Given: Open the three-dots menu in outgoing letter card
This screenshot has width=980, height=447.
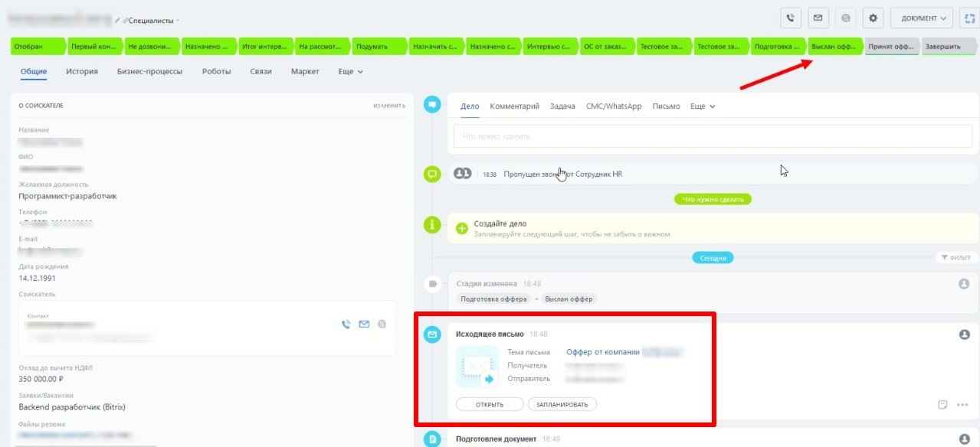Looking at the screenshot, I should point(962,404).
